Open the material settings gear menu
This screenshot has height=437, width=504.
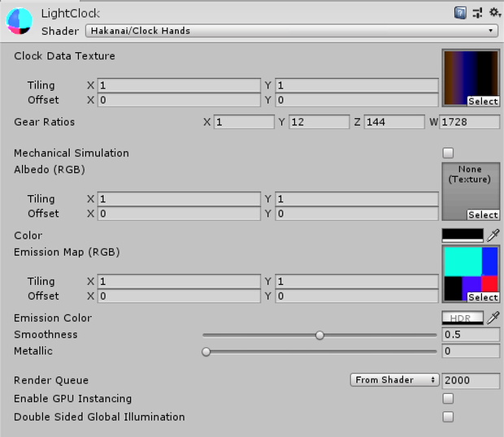tap(495, 12)
